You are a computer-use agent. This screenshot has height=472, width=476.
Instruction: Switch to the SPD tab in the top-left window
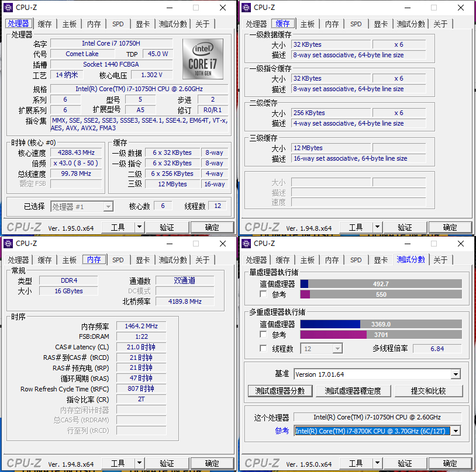[118, 24]
